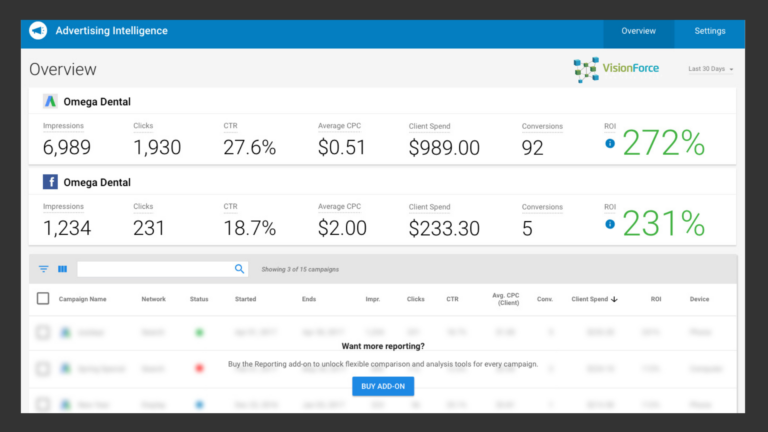The height and width of the screenshot is (432, 768).
Task: Click the 18.7% CTR value
Action: [250, 228]
